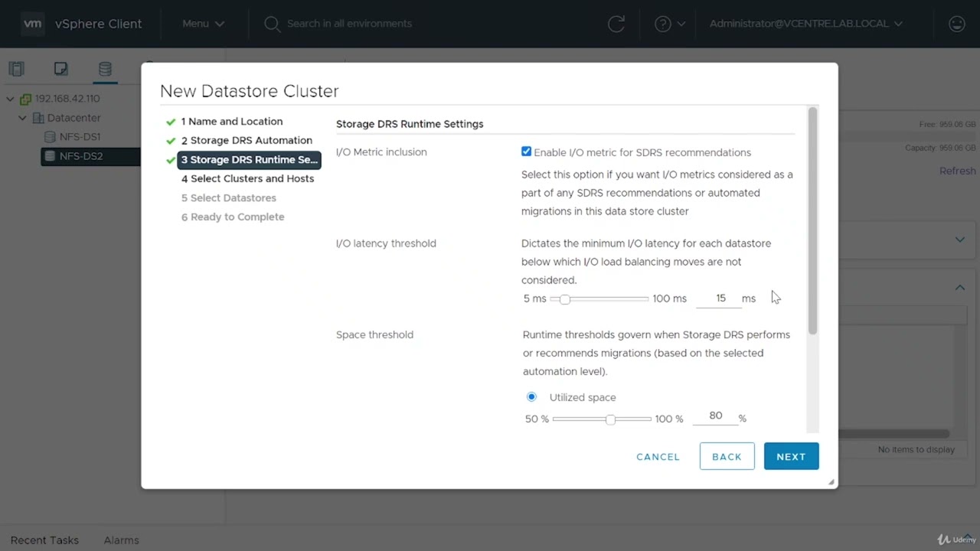Go to step 1 Name and Location
This screenshot has width=980, height=551.
(232, 122)
